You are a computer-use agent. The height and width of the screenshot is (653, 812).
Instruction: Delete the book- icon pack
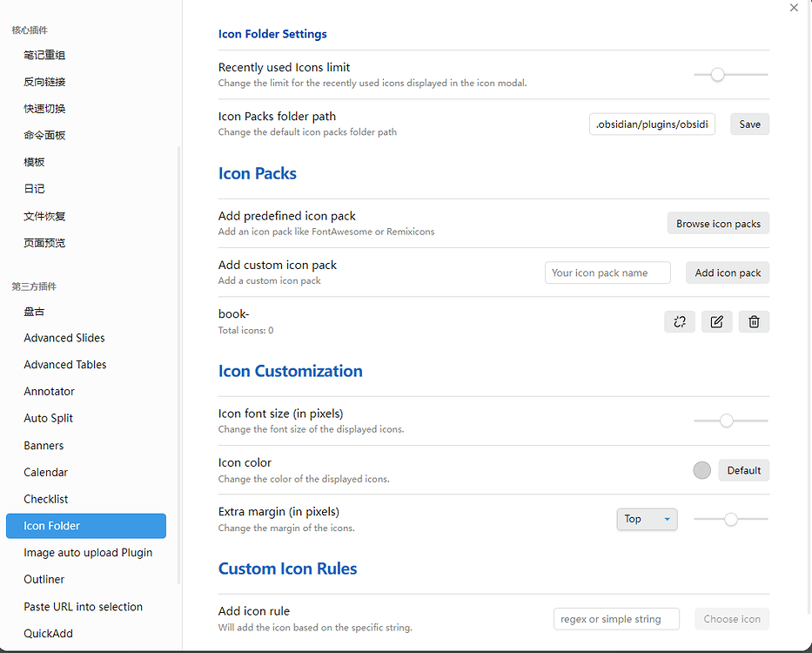click(754, 322)
